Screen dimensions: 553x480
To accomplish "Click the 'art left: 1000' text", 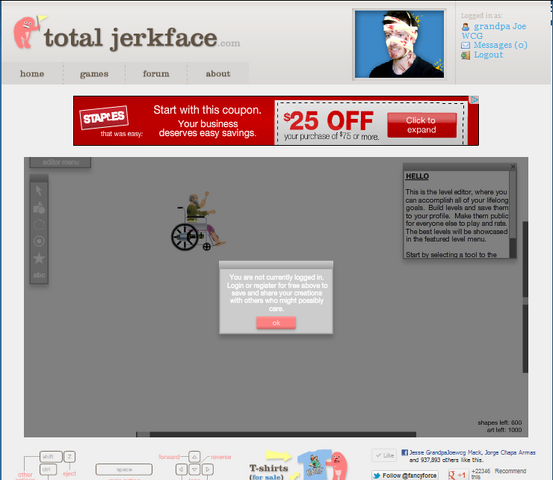I will (x=504, y=430).
